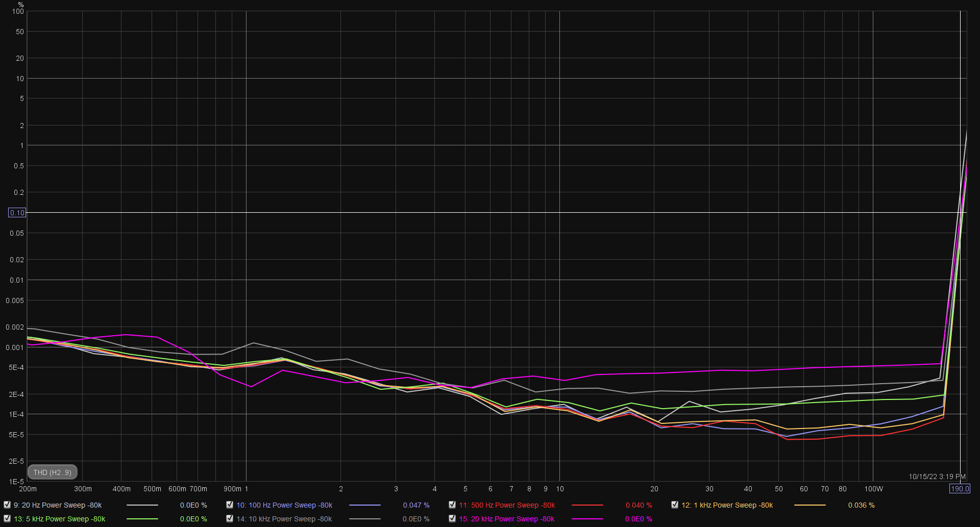The height and width of the screenshot is (527, 980).
Task: Click the 100W label on the X axis
Action: [x=874, y=489]
